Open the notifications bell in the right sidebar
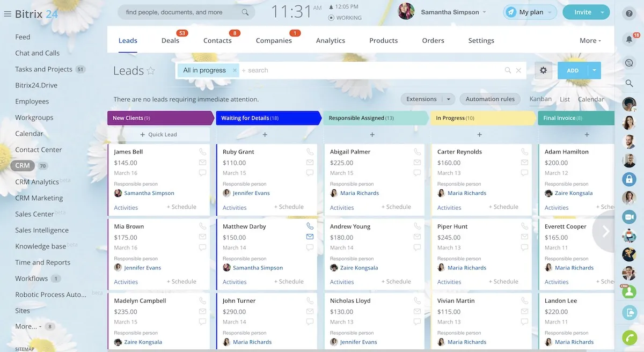The width and height of the screenshot is (644, 352). [630, 39]
